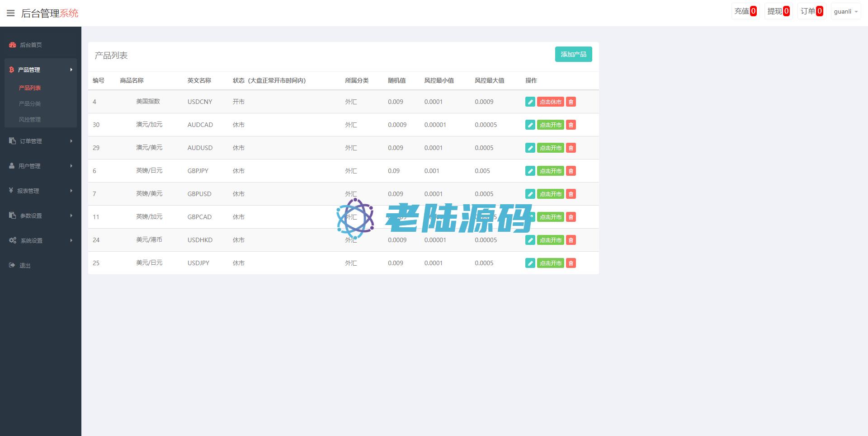Close the market for USDCNY (点击休市)
Screen dimensions: 868x436
[x=550, y=102]
